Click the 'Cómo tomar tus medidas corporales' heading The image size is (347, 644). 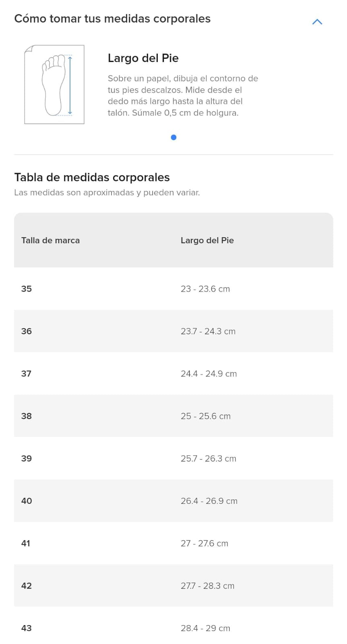[112, 19]
